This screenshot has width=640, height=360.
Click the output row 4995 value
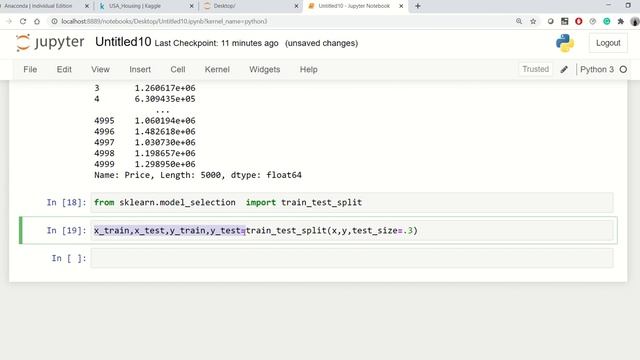point(165,121)
